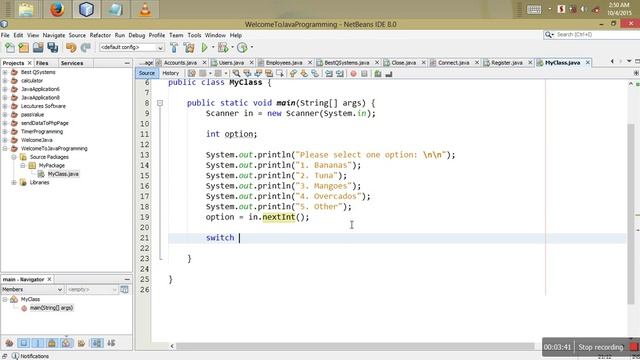Open the Run Project dropdown arrow
The image size is (640, 360).
click(x=213, y=47)
